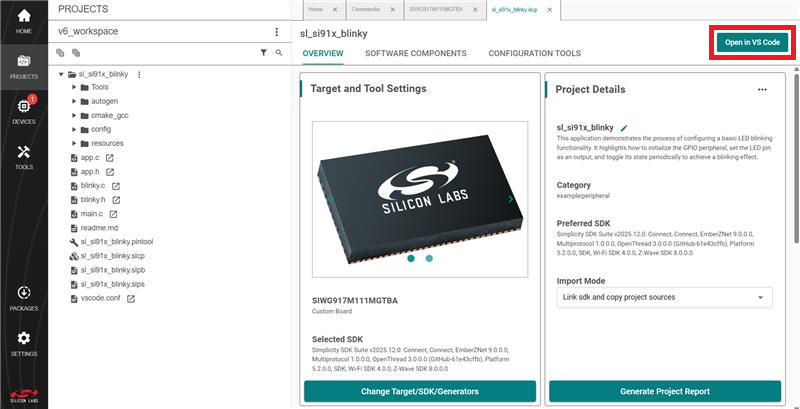Open the sl_si91x_blinky project three-dot menu
The image size is (800, 409).
coord(139,74)
